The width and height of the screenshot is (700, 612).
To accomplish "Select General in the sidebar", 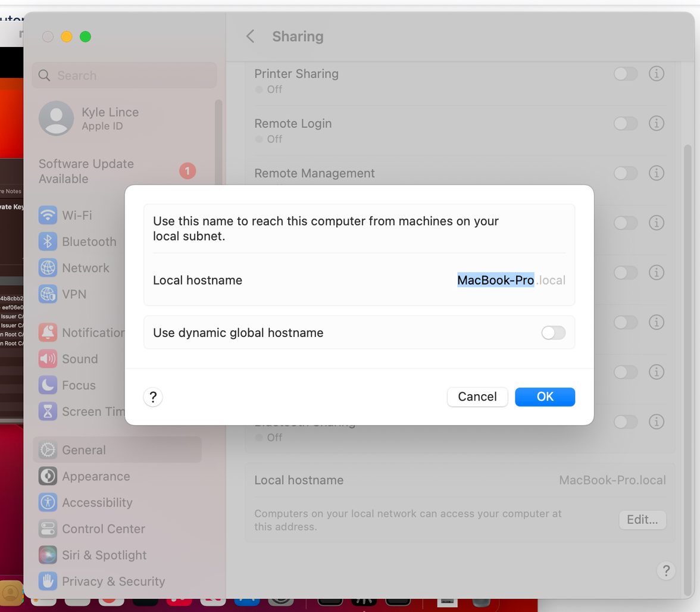I will pyautogui.click(x=83, y=450).
